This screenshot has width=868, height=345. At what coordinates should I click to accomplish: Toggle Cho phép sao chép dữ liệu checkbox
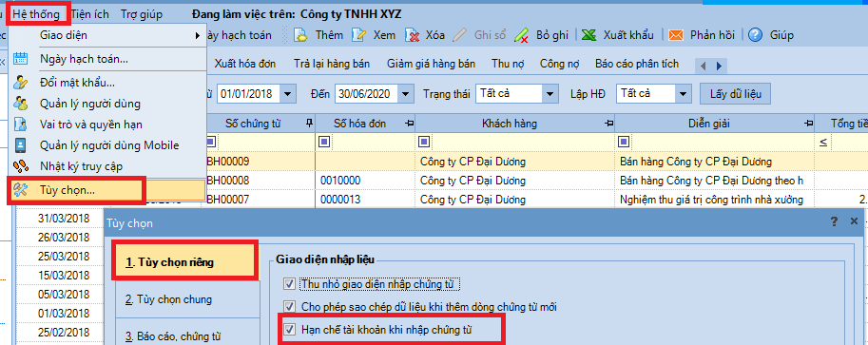289,306
